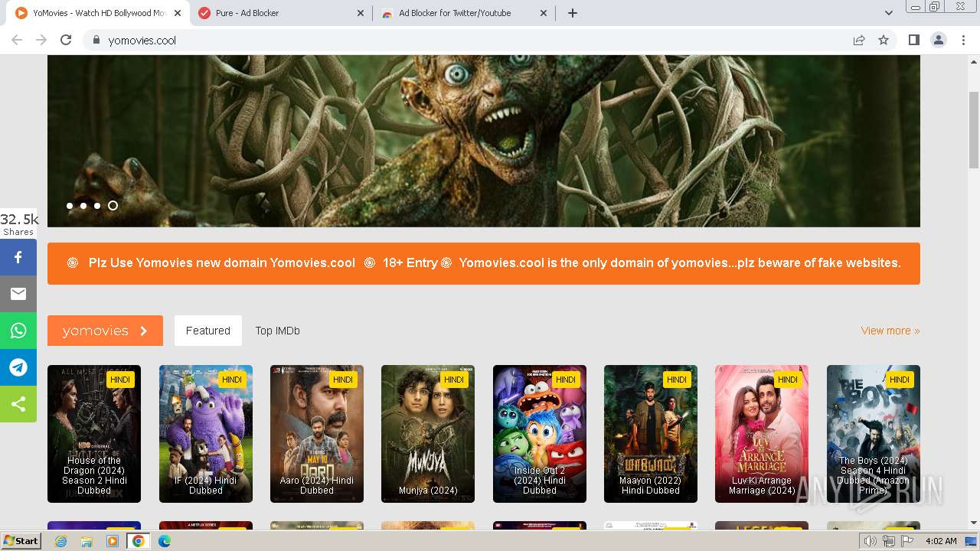The width and height of the screenshot is (980, 551).
Task: Open the Windows Start menu
Action: [x=21, y=541]
